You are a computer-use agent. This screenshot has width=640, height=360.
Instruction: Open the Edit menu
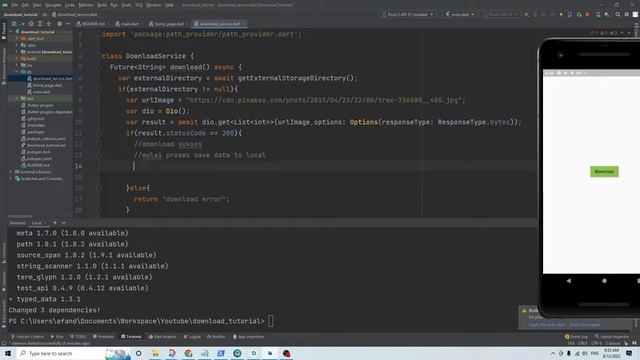[x=25, y=5]
